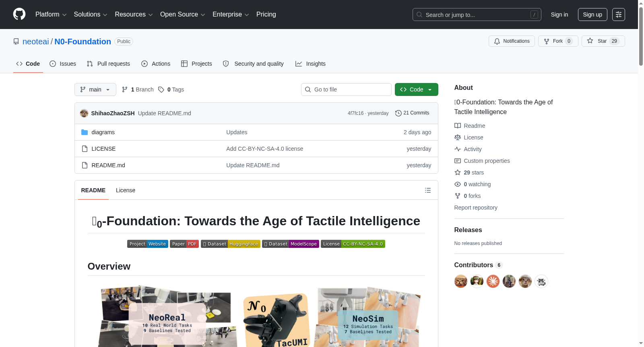Screen dimensions: 644x347
Task: Click Report repository link
Action: (476, 208)
